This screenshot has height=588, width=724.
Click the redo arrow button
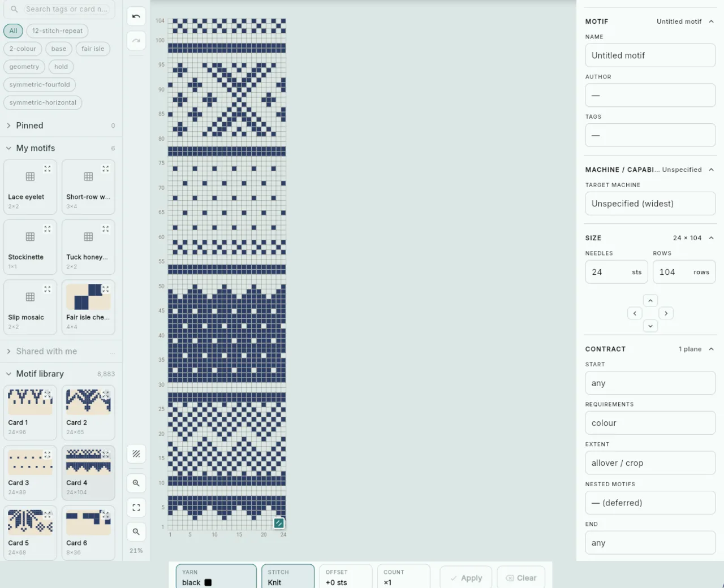point(136,41)
